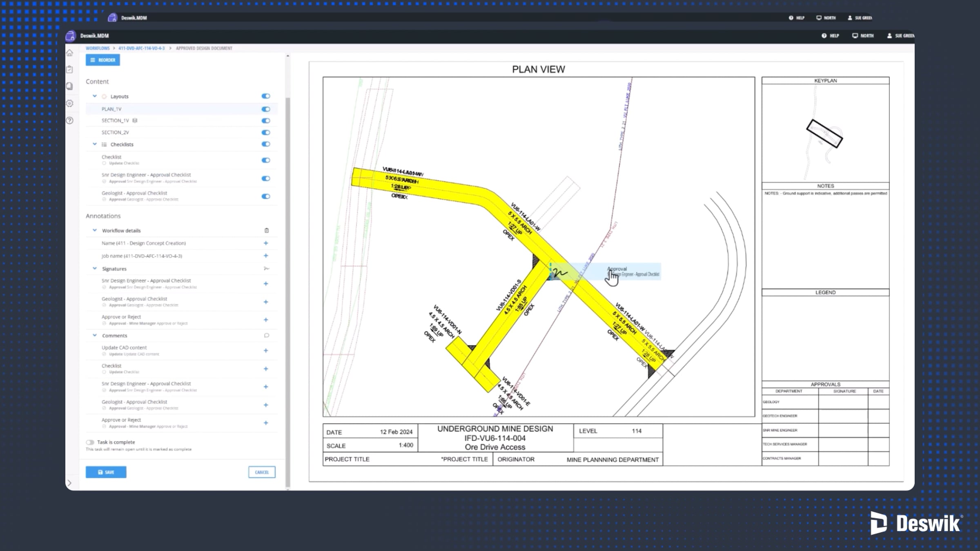Enable the Task is complete switch
The width and height of the screenshot is (980, 551).
(x=90, y=442)
